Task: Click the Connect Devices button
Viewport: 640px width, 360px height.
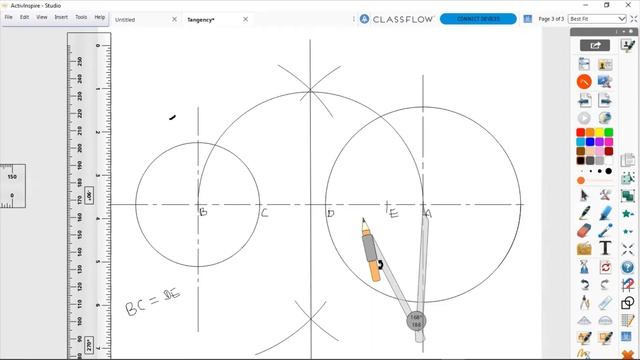Action: pos(478,19)
